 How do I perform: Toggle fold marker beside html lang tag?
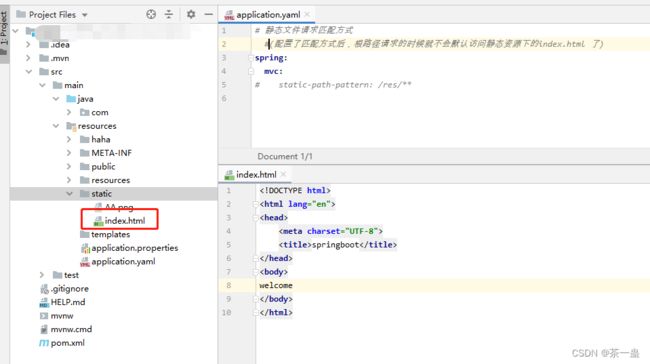click(256, 204)
